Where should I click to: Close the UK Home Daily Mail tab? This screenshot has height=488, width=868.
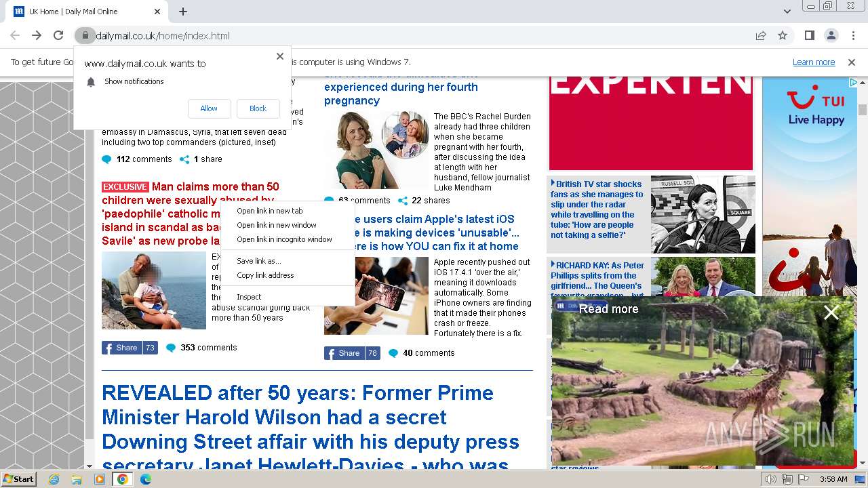tap(157, 12)
